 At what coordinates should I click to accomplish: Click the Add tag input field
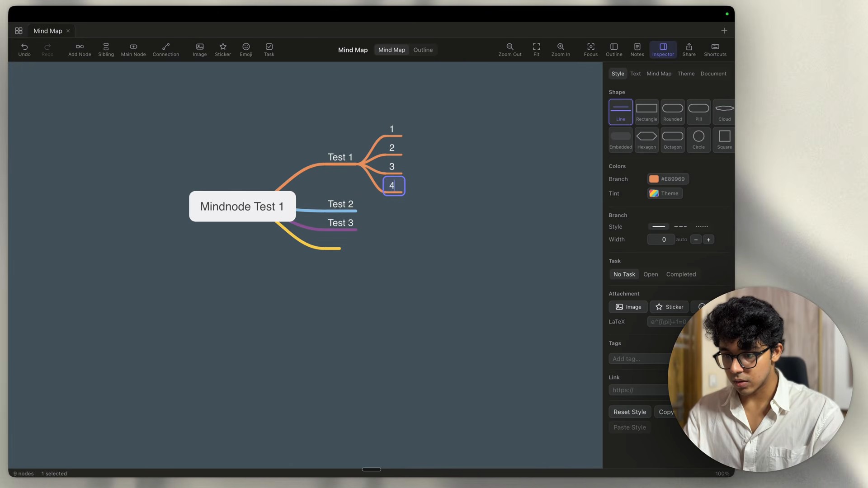[x=639, y=359]
